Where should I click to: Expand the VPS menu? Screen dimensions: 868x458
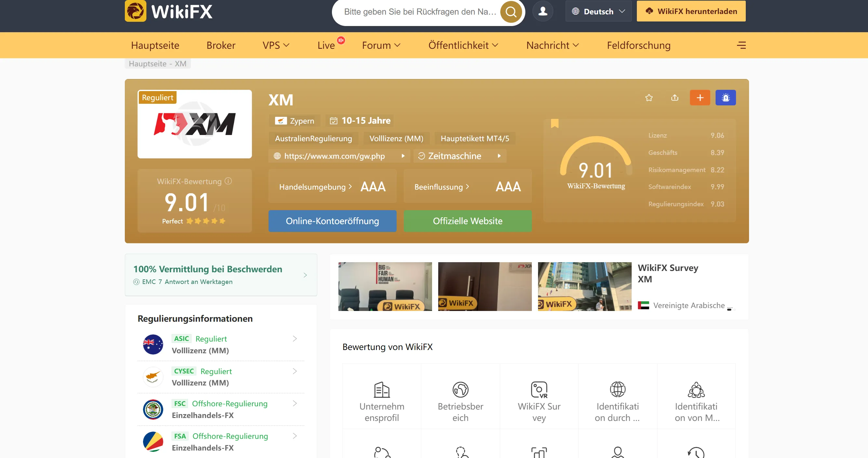point(276,45)
